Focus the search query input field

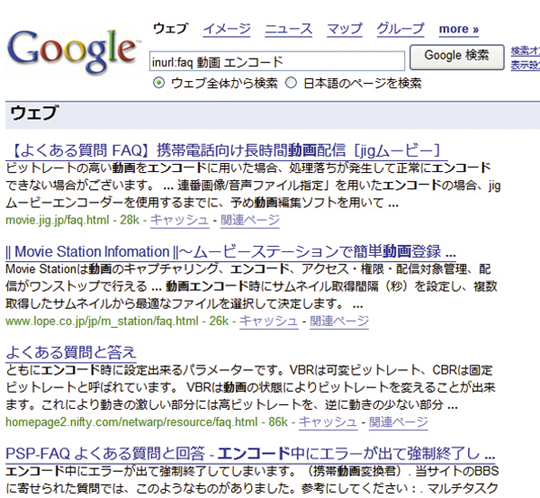277,62
